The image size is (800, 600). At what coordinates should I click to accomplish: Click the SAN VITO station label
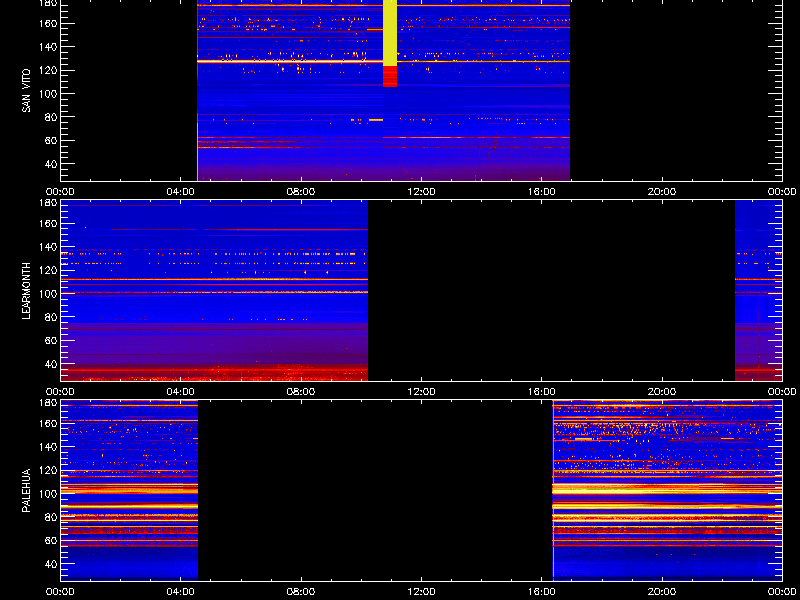point(27,91)
